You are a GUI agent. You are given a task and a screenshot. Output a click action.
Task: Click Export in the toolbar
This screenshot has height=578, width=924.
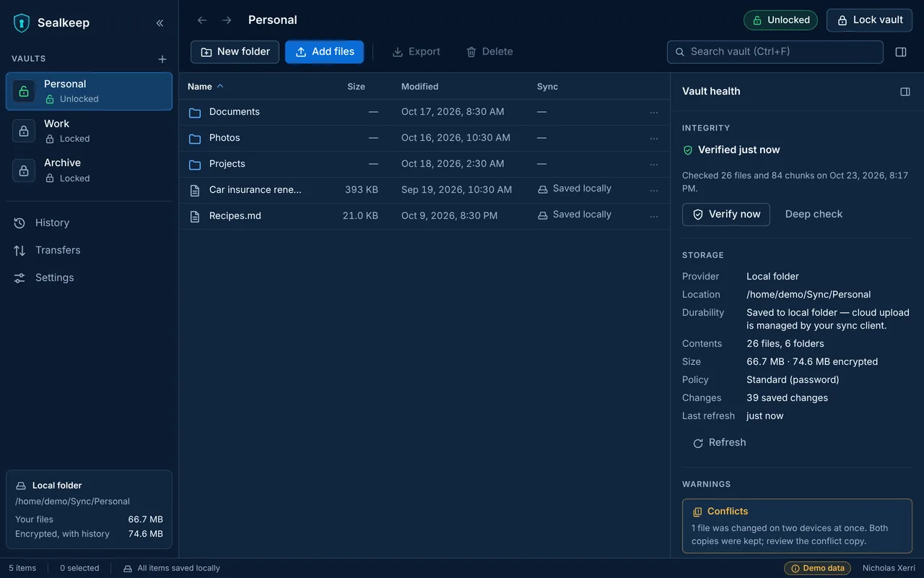tap(416, 52)
